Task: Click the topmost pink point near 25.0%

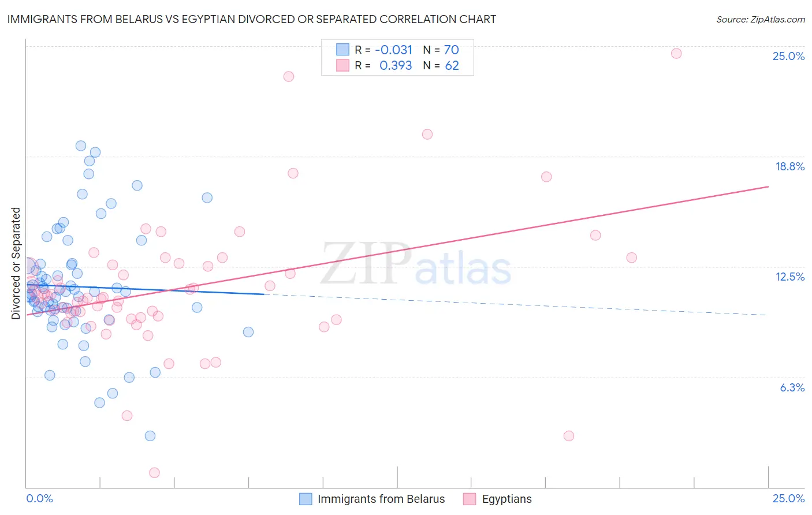Action: 676,53
